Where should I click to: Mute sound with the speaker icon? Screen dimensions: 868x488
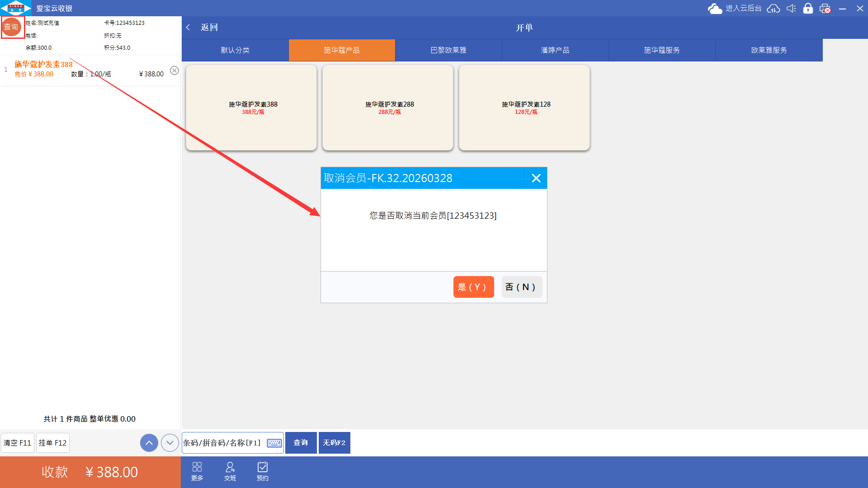tap(791, 9)
